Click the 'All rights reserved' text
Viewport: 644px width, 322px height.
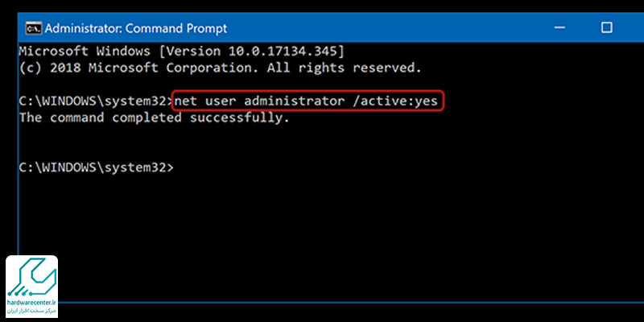pos(345,68)
